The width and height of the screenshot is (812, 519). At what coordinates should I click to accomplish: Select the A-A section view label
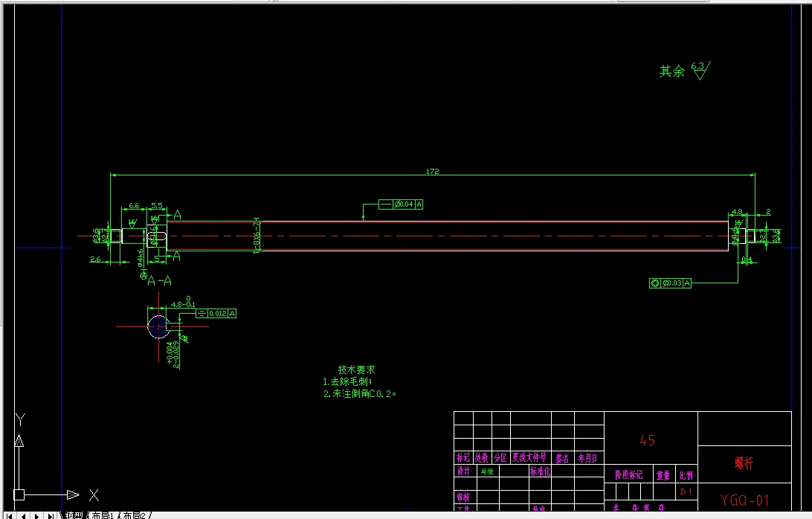pyautogui.click(x=159, y=281)
